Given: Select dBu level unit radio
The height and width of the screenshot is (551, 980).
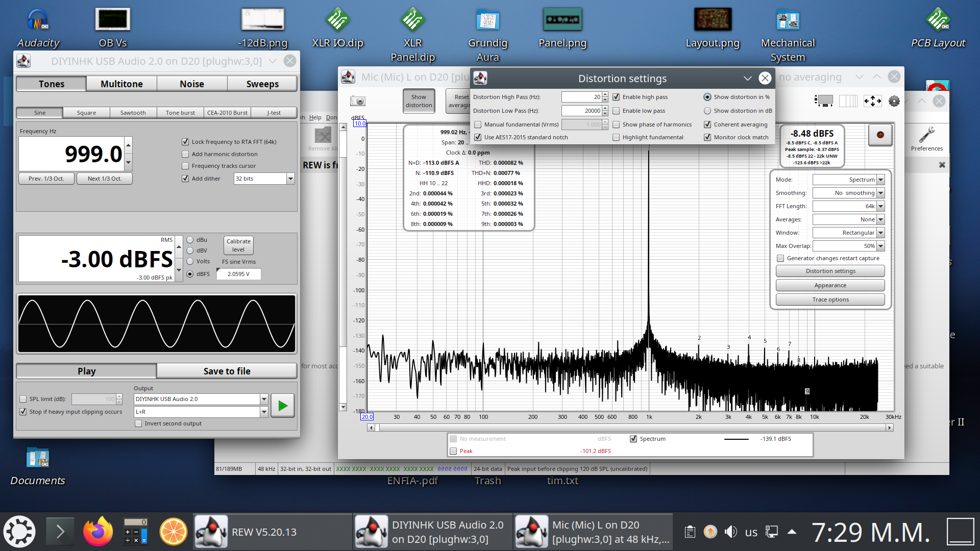Looking at the screenshot, I should 190,240.
